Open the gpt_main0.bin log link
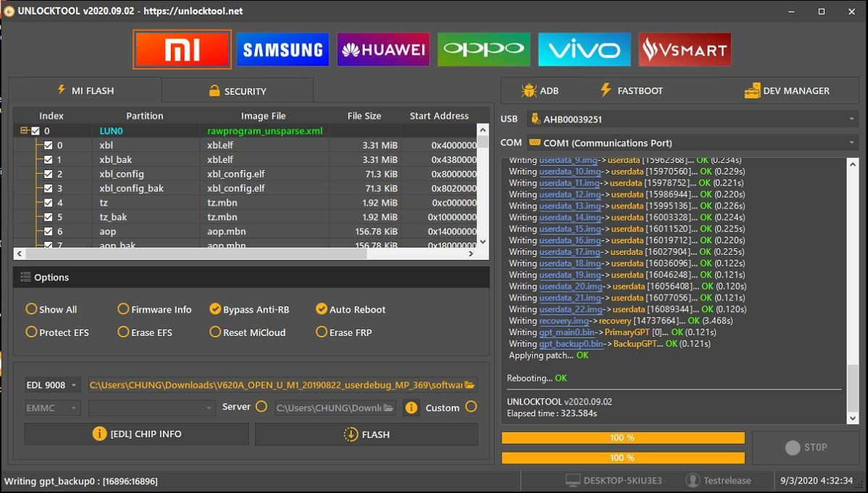This screenshot has height=493, width=868. [568, 332]
